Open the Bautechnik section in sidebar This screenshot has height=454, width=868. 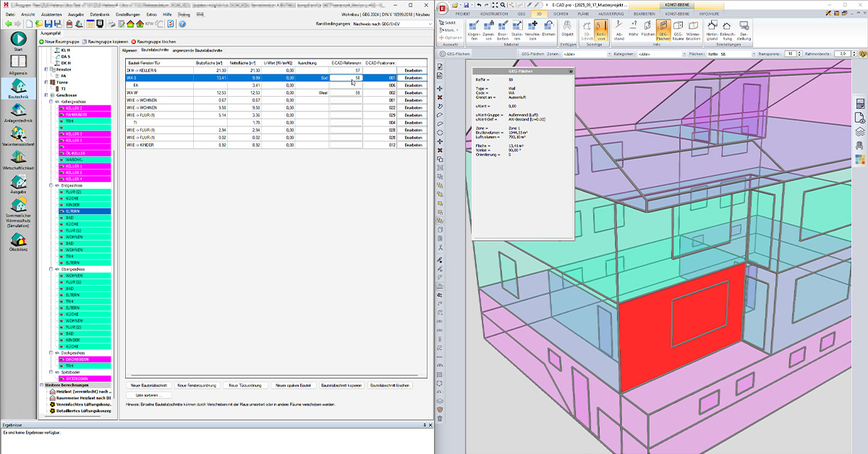(x=18, y=89)
